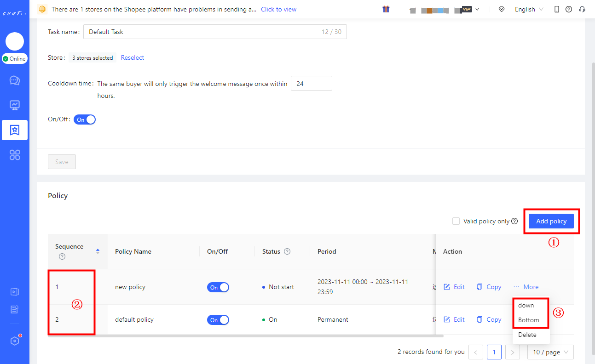This screenshot has height=364, width=595.
Task: Click the Status column help icon
Action: click(x=287, y=251)
